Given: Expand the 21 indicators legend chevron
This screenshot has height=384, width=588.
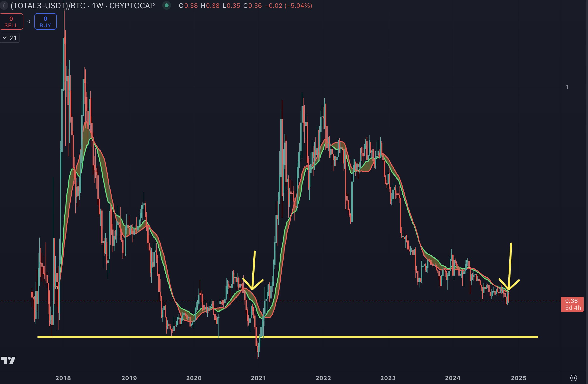Looking at the screenshot, I should point(5,38).
